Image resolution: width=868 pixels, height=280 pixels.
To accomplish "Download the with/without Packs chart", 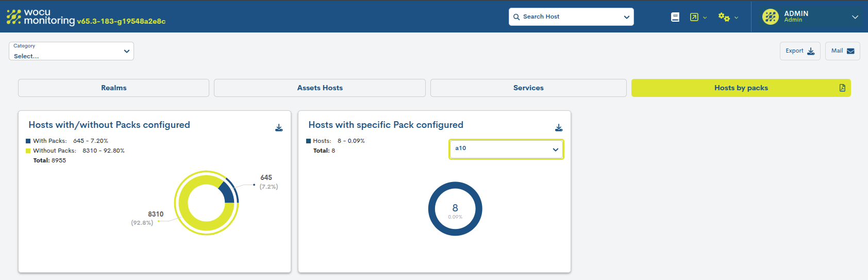I will pyautogui.click(x=279, y=128).
